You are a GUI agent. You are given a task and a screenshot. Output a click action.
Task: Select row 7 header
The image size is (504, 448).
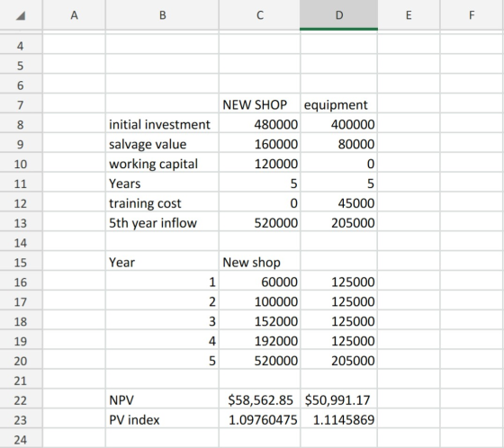coord(21,104)
